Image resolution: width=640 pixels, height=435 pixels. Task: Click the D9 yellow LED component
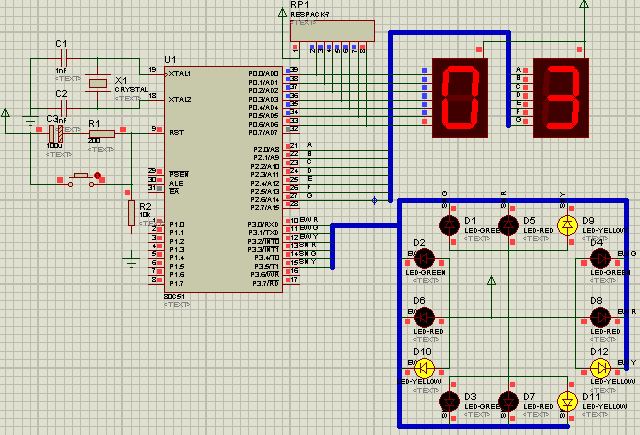[567, 225]
